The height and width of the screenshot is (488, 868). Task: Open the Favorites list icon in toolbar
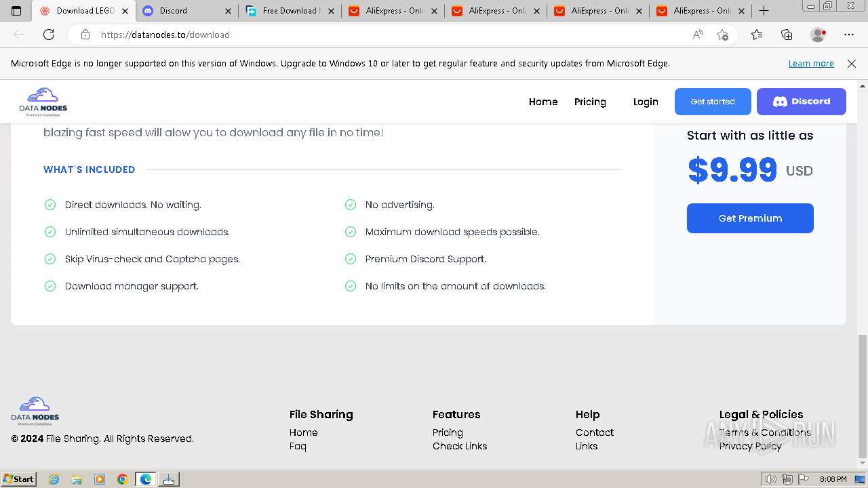point(757,35)
